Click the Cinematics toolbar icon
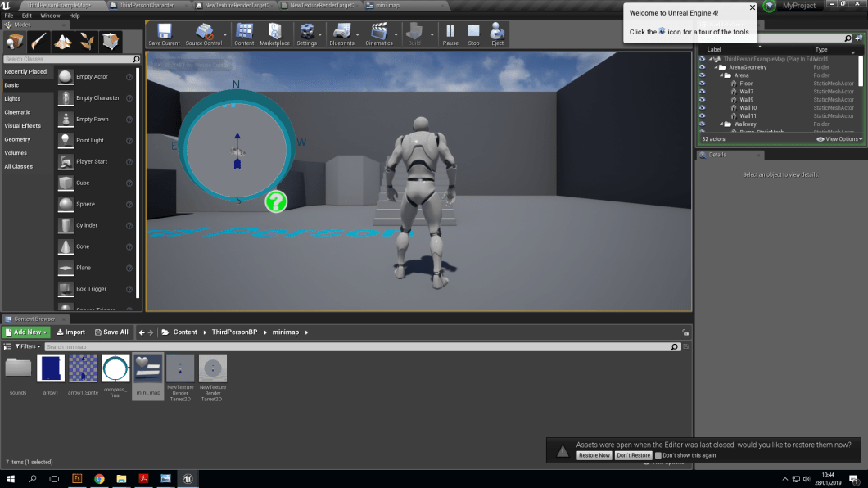This screenshot has height=488, width=868. (x=379, y=34)
